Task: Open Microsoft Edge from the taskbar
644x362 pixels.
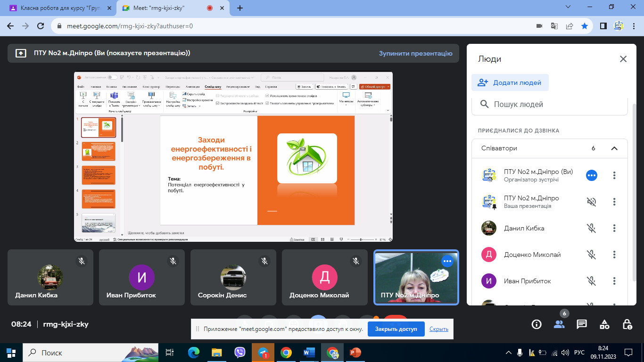Action: [194, 353]
